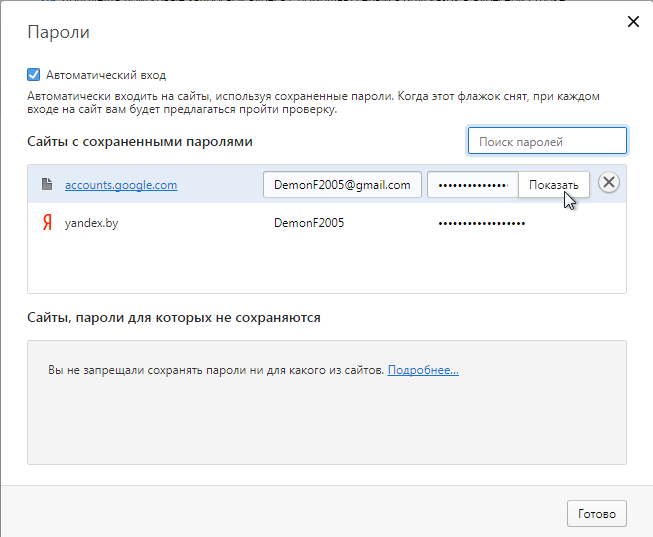Image resolution: width=653 pixels, height=537 pixels.
Task: Click the masked password field for accounts.google.com
Action: tap(473, 185)
